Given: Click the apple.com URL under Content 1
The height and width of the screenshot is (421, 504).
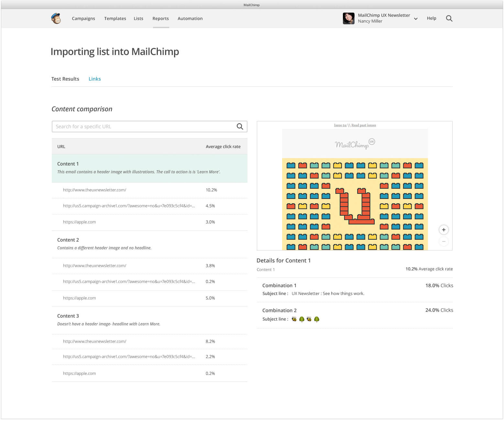Looking at the screenshot, I should pos(79,222).
